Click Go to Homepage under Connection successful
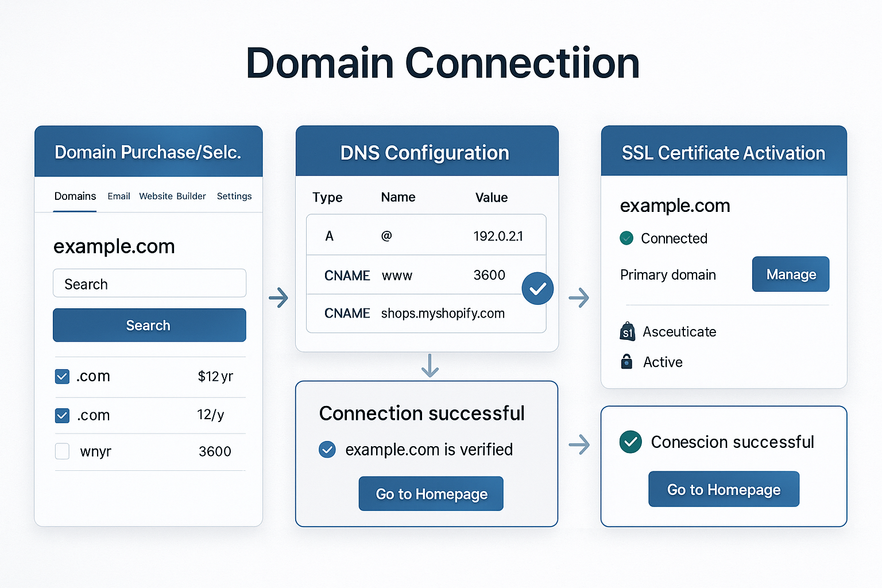 [x=431, y=493]
